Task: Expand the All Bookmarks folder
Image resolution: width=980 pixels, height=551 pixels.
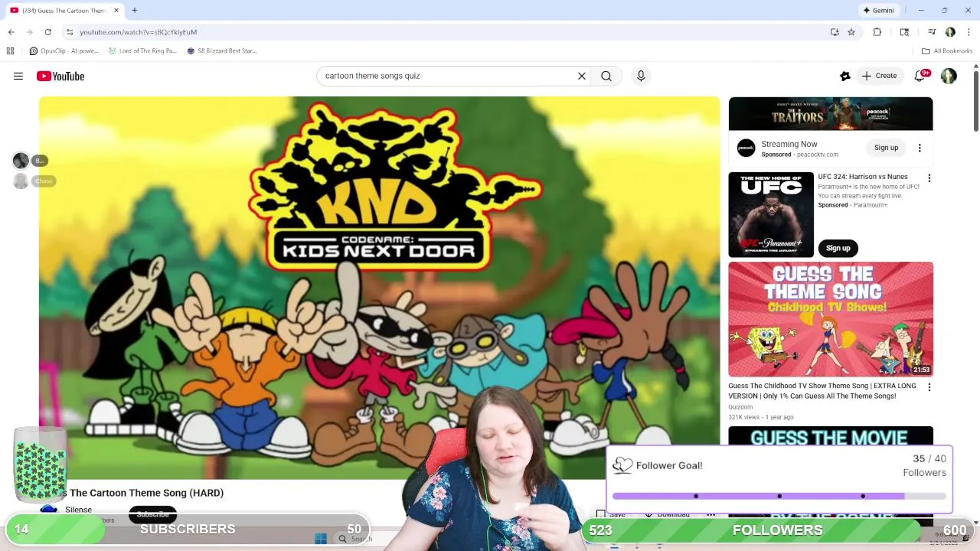Action: coord(947,51)
